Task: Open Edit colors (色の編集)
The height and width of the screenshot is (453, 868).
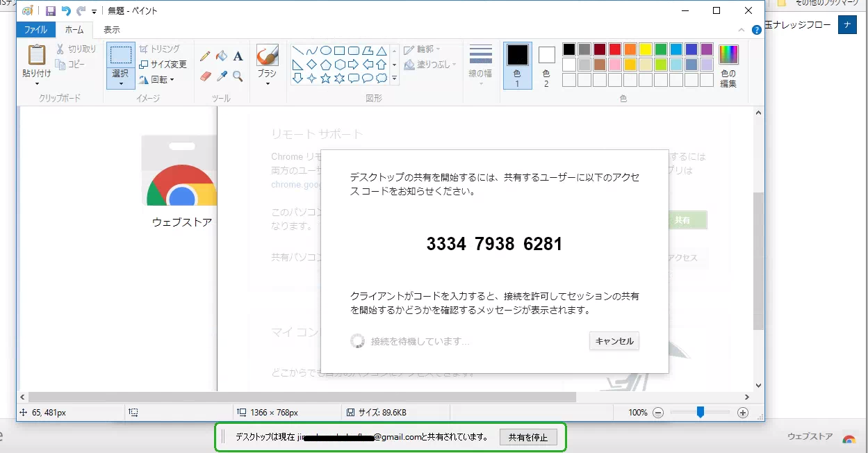Action: [x=728, y=65]
